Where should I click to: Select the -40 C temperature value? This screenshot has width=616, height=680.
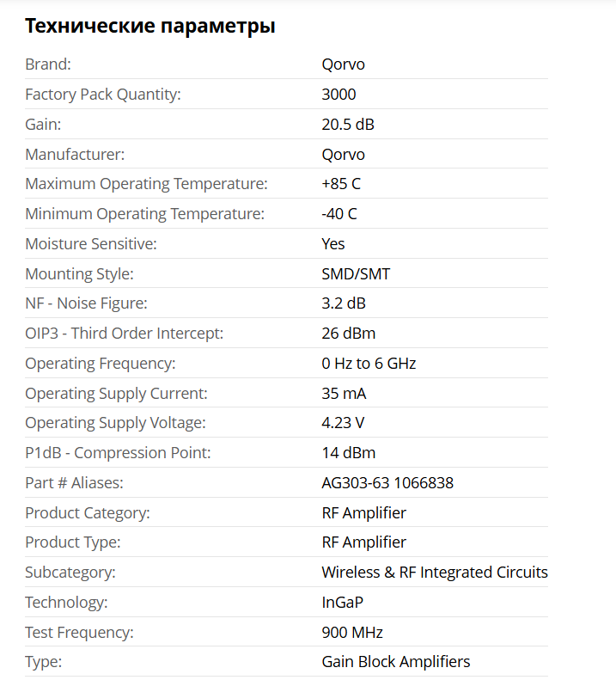[339, 214]
